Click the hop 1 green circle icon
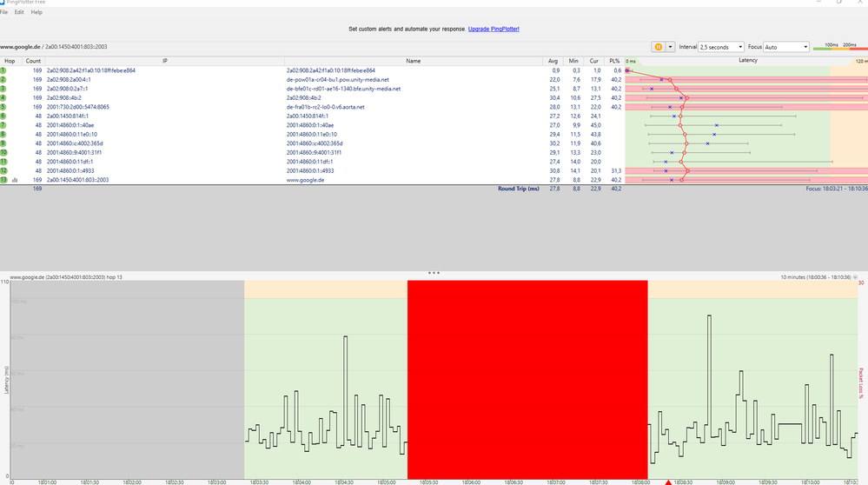Screen dimensions: 868x485 point(3,70)
